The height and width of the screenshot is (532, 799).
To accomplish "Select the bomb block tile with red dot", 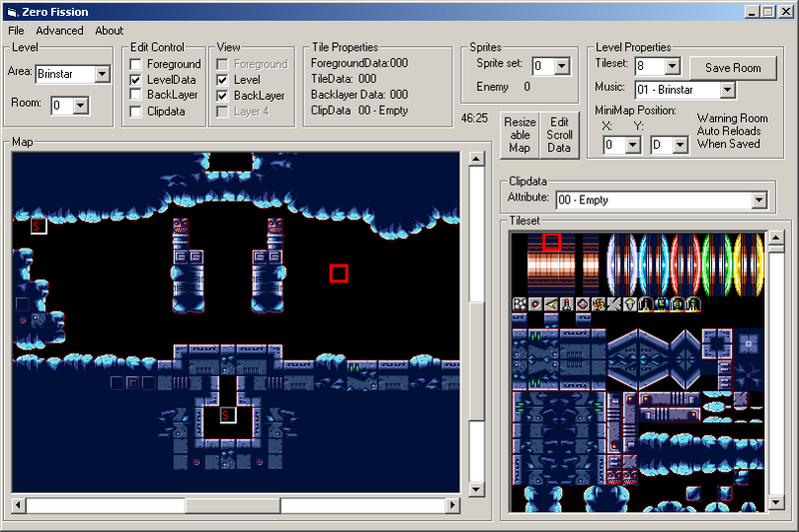I will pyautogui.click(x=535, y=304).
